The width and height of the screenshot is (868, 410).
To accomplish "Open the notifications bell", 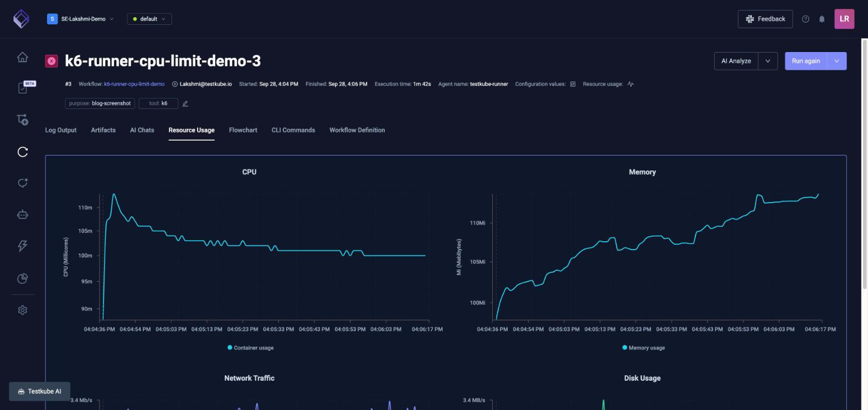I will pyautogui.click(x=822, y=19).
